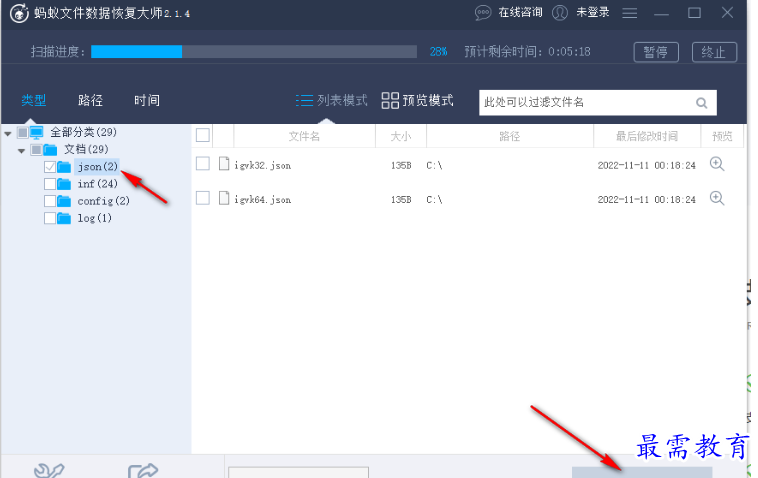
Task: Sort by 路径 column header
Action: tap(510, 136)
